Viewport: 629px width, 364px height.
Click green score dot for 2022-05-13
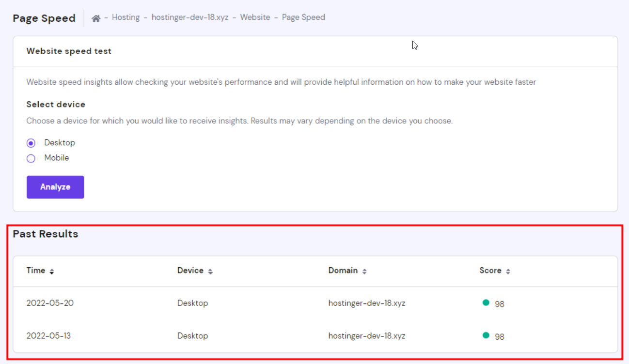pos(486,335)
